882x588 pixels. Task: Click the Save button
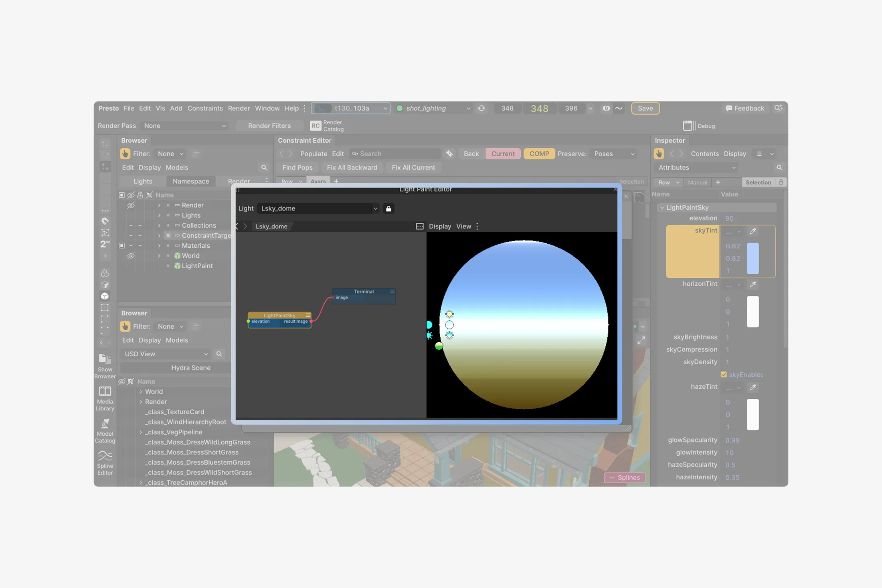(645, 108)
